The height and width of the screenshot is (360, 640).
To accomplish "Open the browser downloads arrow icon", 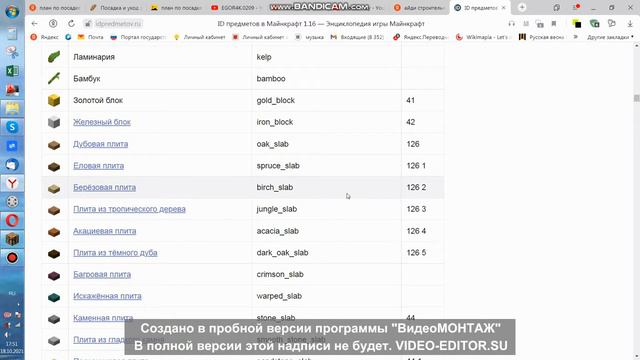I will pyautogui.click(x=630, y=24).
